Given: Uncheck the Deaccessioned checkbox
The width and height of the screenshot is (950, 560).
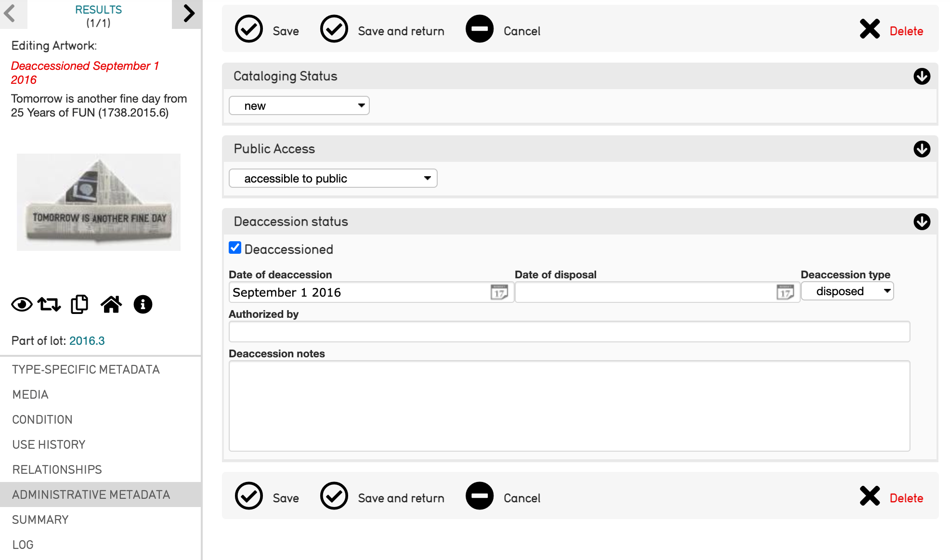Looking at the screenshot, I should pyautogui.click(x=235, y=248).
